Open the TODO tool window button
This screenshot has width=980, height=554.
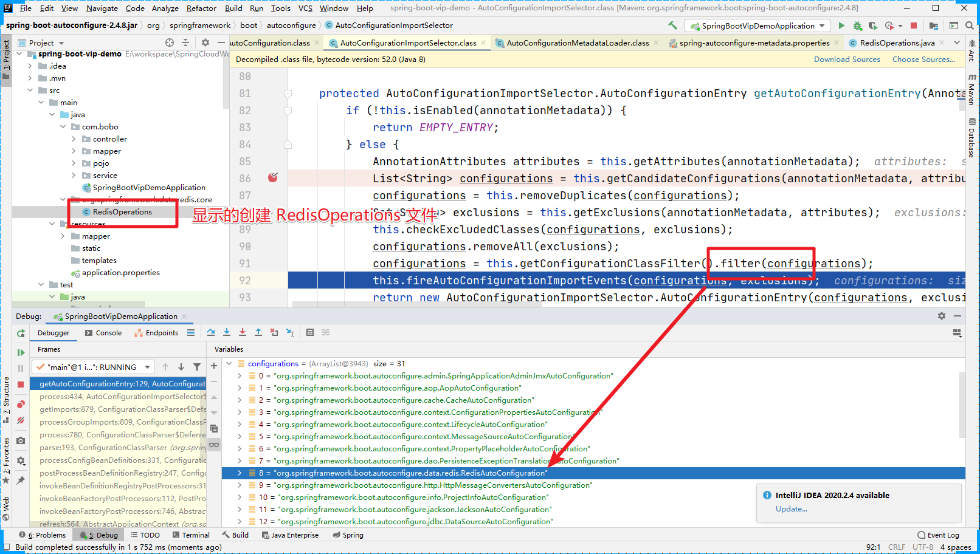[x=145, y=535]
